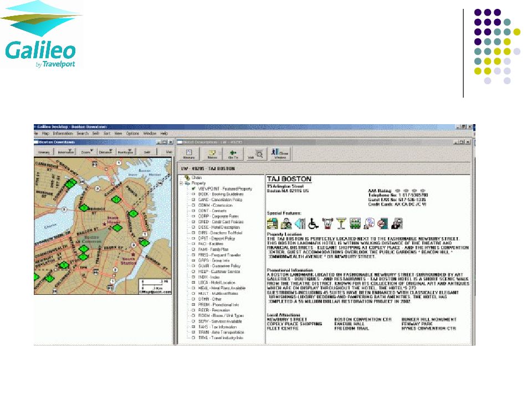The height and width of the screenshot is (399, 532).
Task: Collapse the Property tree node
Action: (181, 183)
